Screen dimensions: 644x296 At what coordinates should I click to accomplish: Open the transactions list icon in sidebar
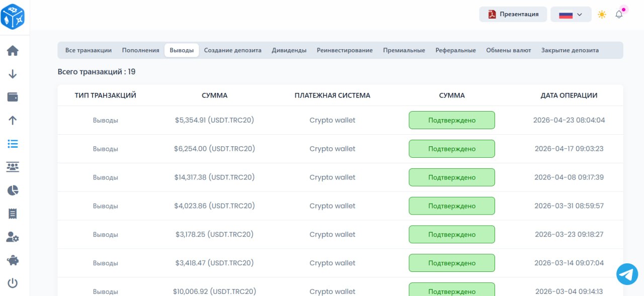point(13,144)
